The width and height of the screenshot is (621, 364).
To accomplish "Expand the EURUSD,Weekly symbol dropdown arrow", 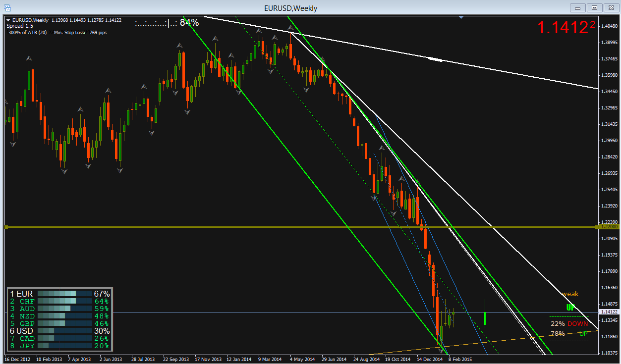I will (8, 20).
